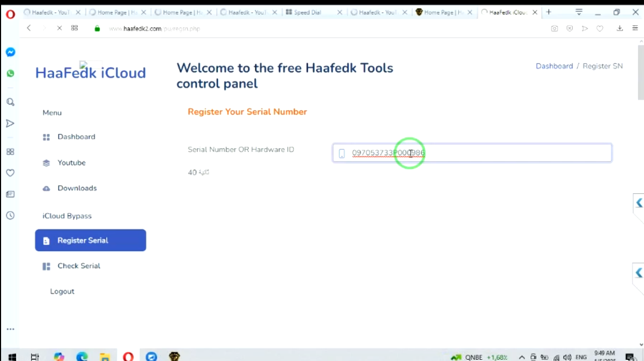Viewport: 644px width, 361px height.
Task: Open the notification center icon
Action: pyautogui.click(x=630, y=357)
